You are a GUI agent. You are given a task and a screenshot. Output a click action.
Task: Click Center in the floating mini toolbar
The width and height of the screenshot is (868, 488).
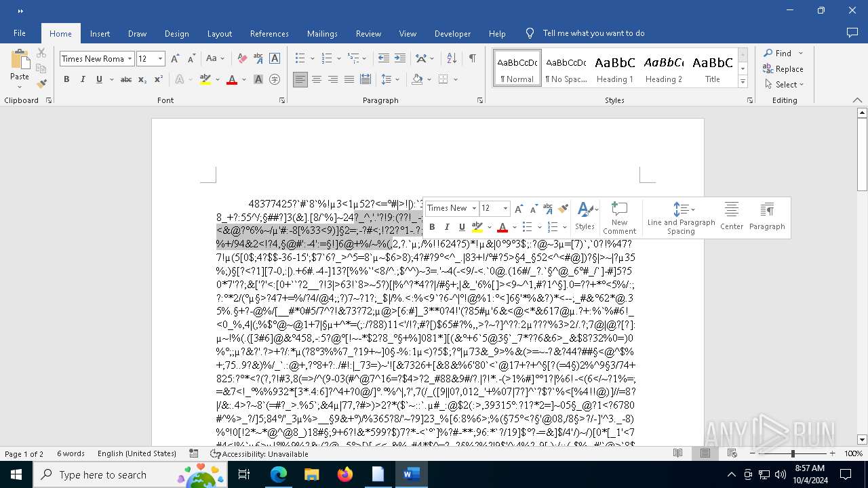(x=732, y=218)
